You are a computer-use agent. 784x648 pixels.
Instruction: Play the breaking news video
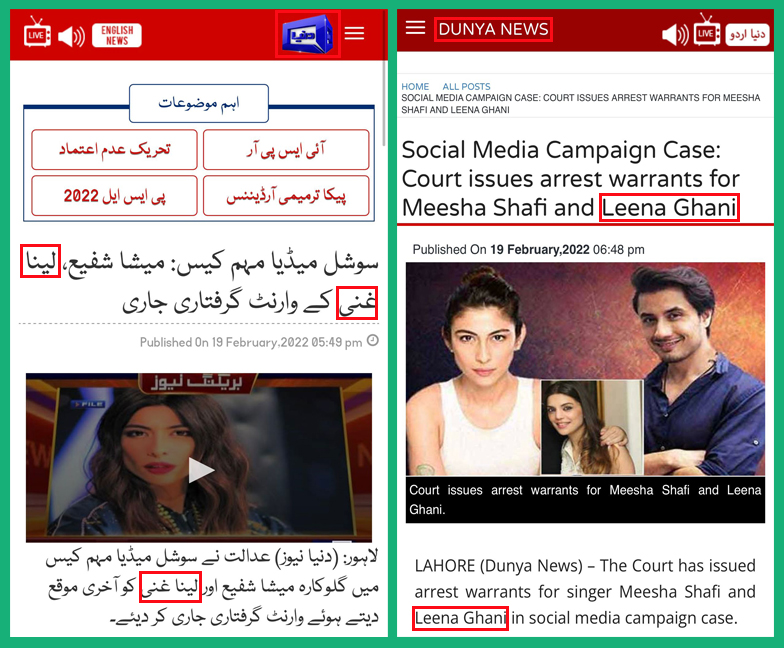tap(200, 470)
